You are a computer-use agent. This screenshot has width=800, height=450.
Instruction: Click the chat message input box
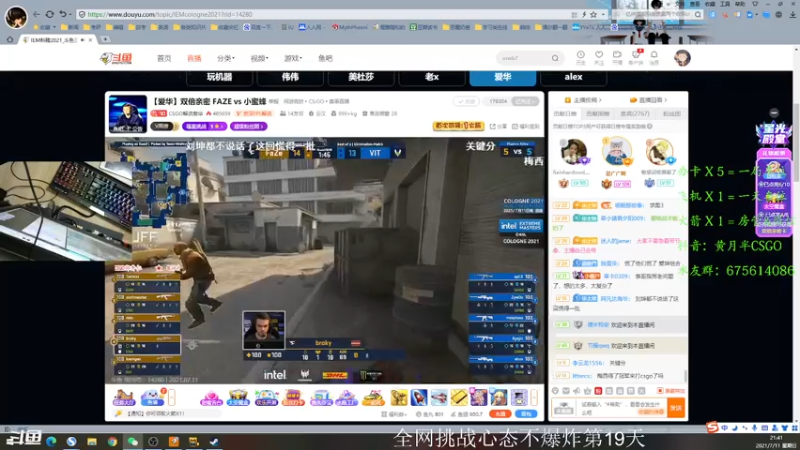coord(620,408)
